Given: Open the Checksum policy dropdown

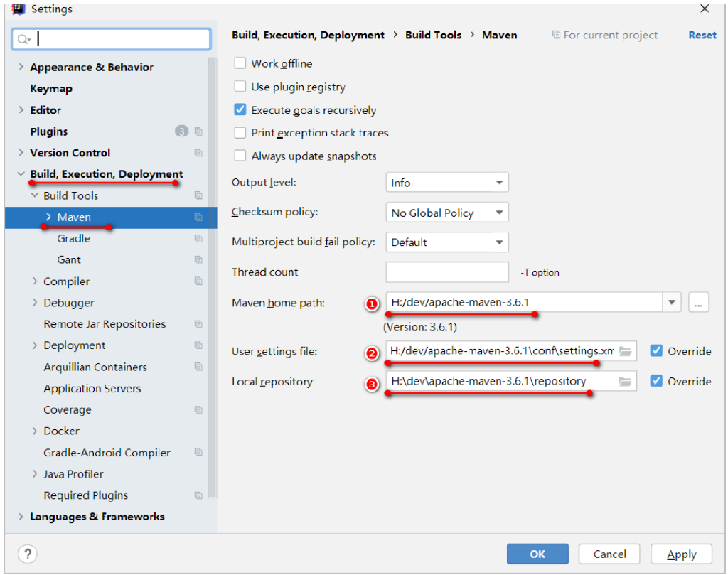Looking at the screenshot, I should [x=447, y=213].
